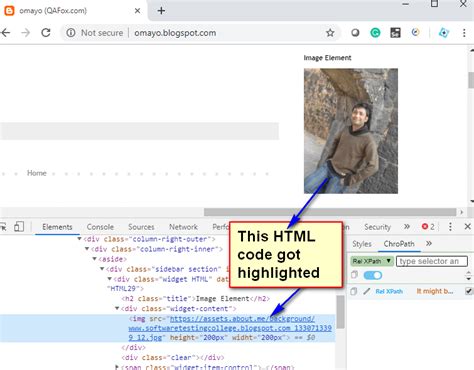
Task: Open the DevTools Elements tab
Action: click(x=57, y=227)
